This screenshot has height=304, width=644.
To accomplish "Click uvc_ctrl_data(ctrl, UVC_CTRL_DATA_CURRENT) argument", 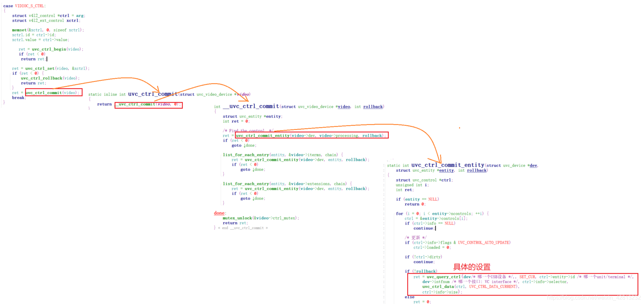I will tap(471, 287).
